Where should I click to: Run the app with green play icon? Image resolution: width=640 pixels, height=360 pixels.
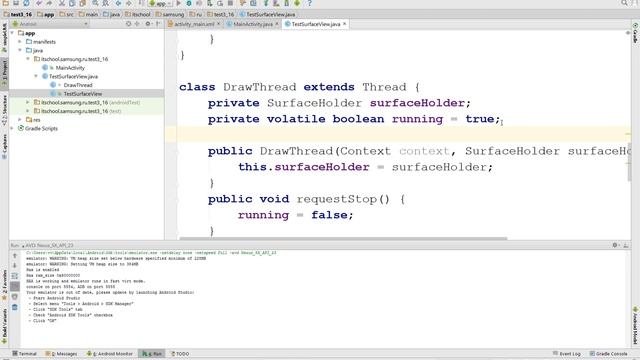(178, 3)
